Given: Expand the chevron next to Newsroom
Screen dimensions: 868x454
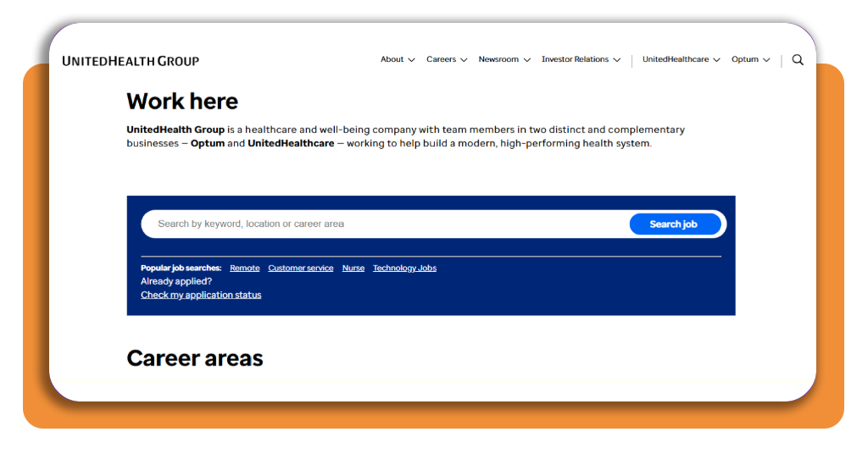Looking at the screenshot, I should [x=527, y=60].
